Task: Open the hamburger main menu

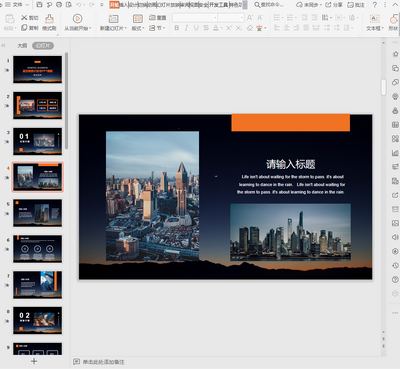Action: pyautogui.click(x=7, y=5)
